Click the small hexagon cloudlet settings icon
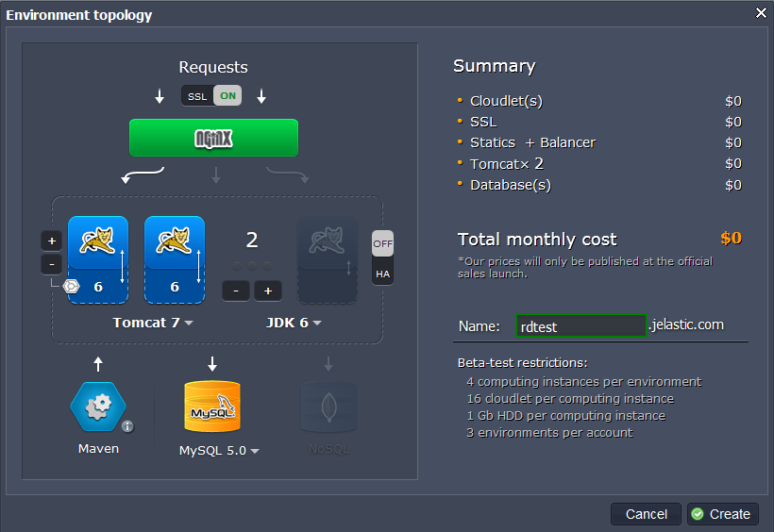Screen dimensions: 774x532 pos(72,287)
